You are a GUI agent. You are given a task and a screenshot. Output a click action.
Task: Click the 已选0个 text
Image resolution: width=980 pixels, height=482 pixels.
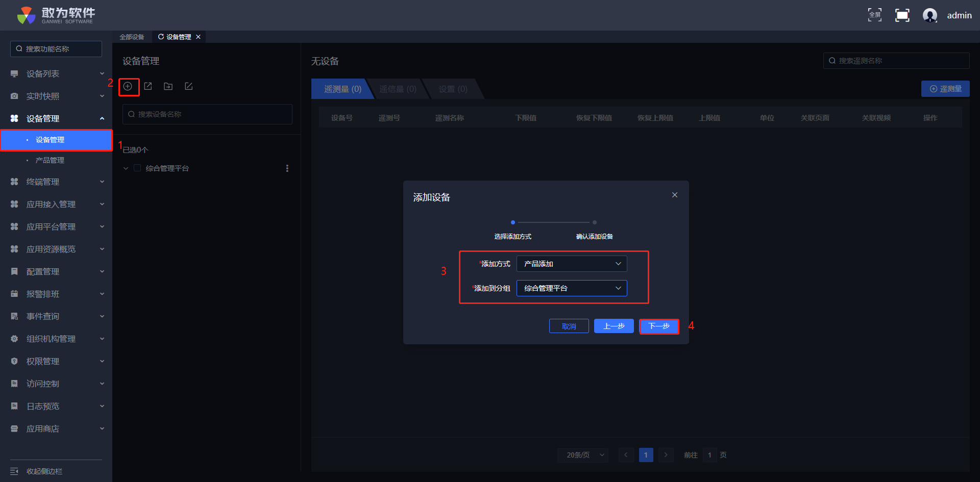(x=135, y=150)
